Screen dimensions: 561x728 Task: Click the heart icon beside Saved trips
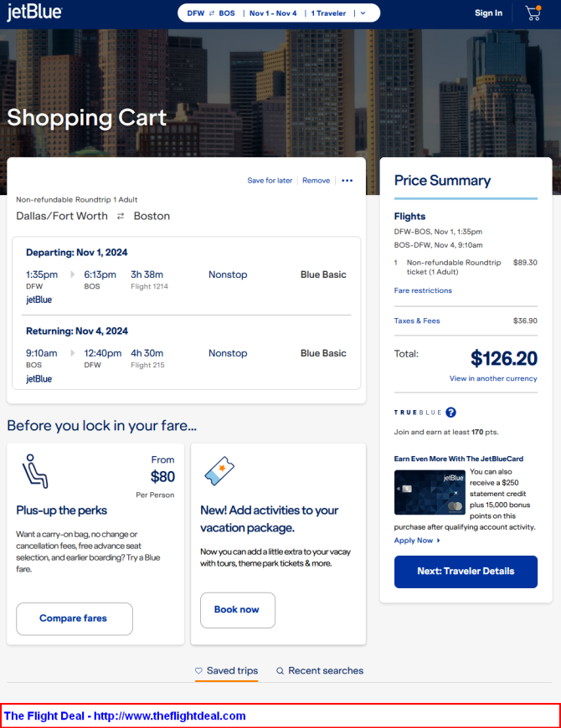click(198, 670)
